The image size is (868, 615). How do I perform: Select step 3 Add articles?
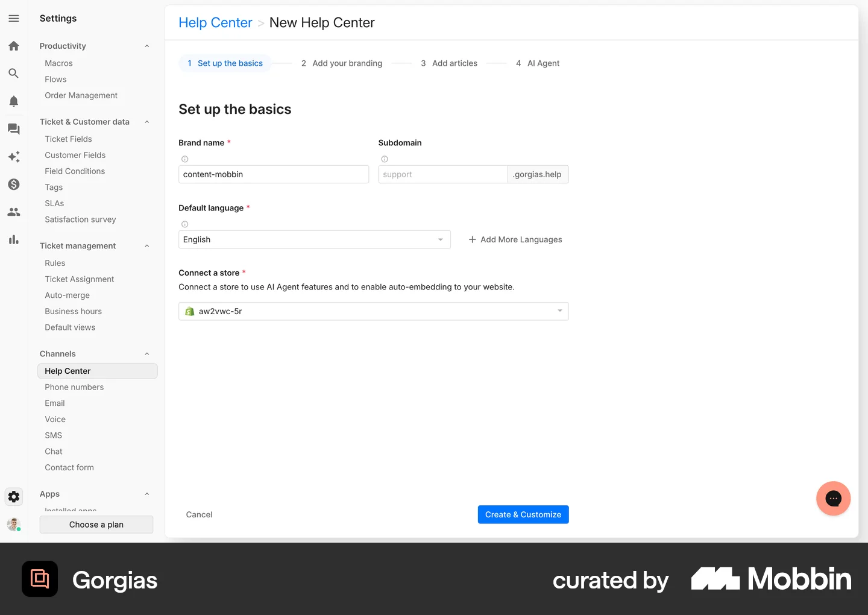tap(449, 63)
